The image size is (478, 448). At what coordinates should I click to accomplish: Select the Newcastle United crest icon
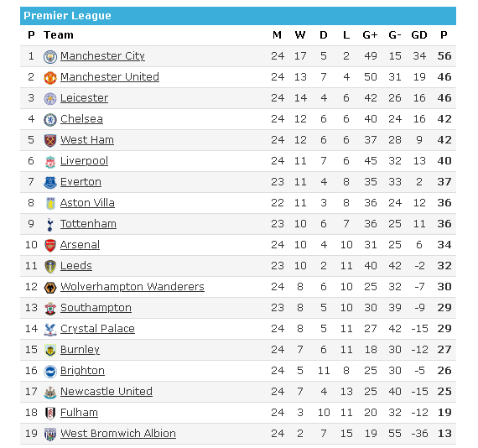click(x=50, y=393)
